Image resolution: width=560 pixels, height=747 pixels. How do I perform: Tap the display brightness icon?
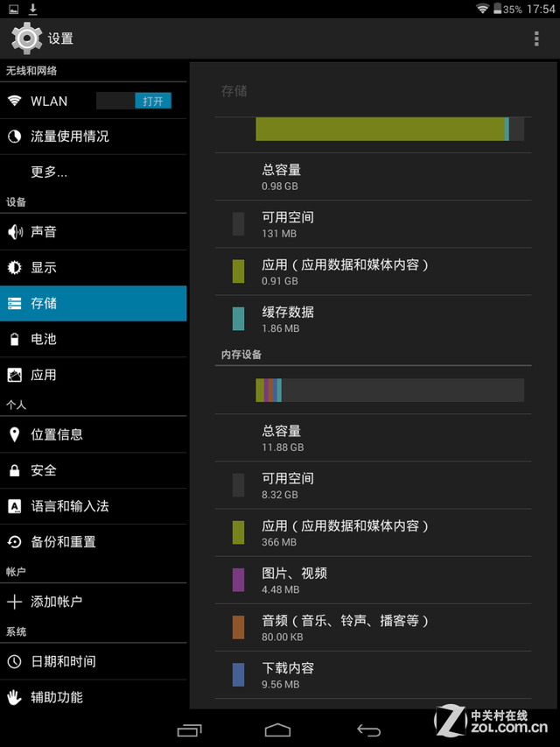[x=15, y=268]
